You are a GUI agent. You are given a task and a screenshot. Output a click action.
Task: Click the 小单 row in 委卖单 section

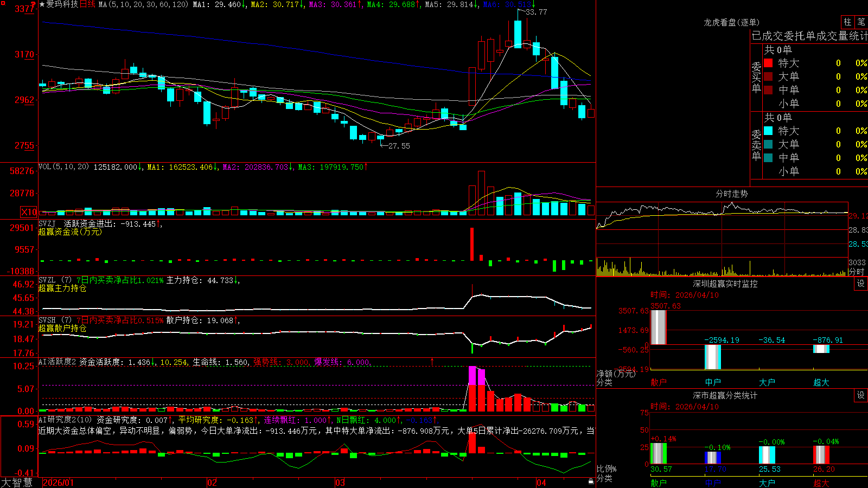click(x=815, y=171)
